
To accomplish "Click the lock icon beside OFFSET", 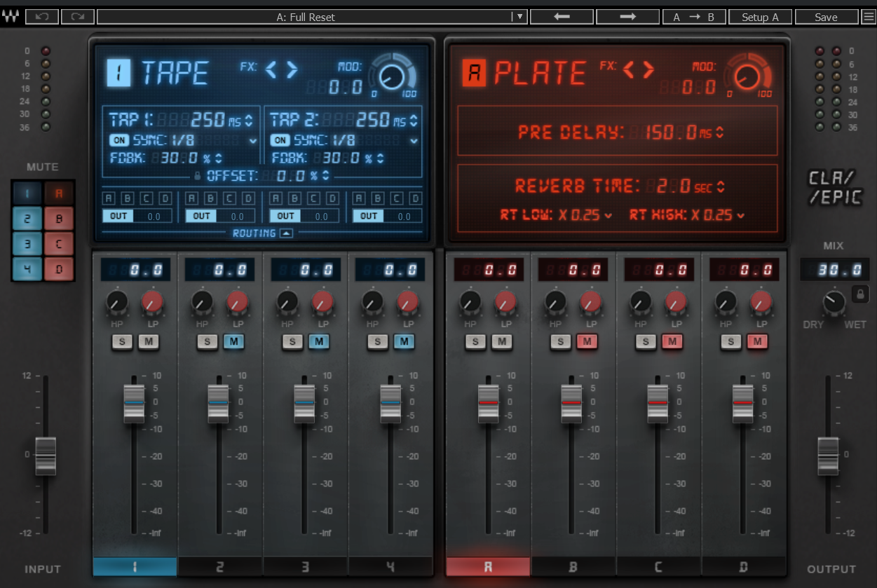I will point(197,176).
